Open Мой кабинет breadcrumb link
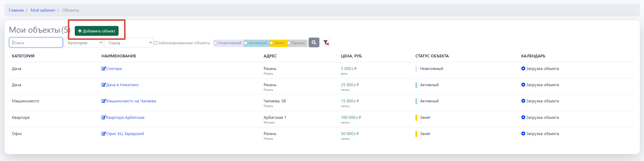Screen dimensions: 644x161 click(x=43, y=10)
